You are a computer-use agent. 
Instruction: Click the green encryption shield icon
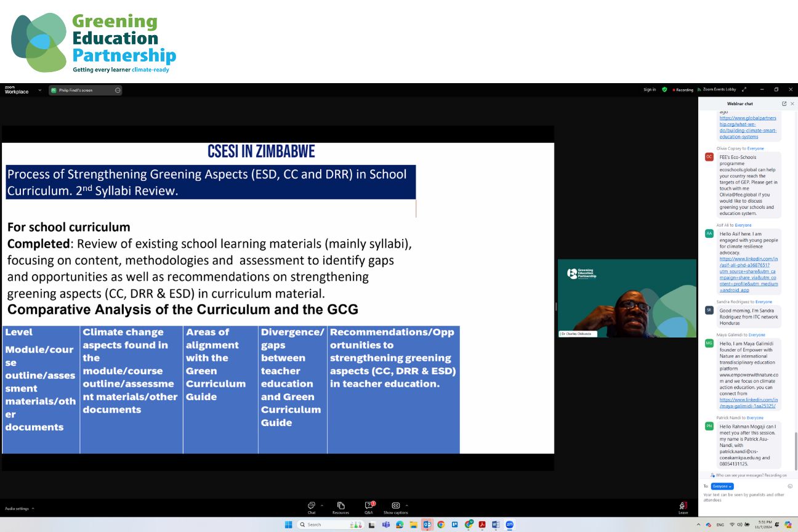pos(664,89)
